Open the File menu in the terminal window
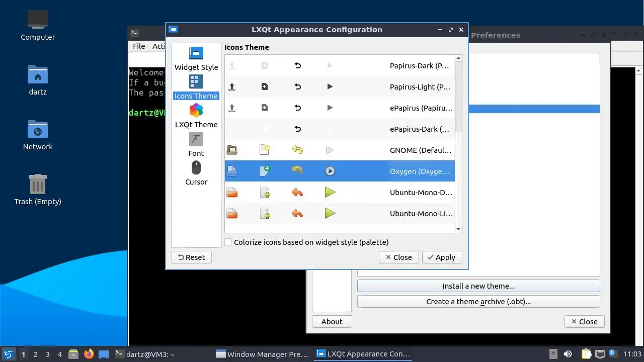Image resolution: width=644 pixels, height=362 pixels. click(139, 46)
